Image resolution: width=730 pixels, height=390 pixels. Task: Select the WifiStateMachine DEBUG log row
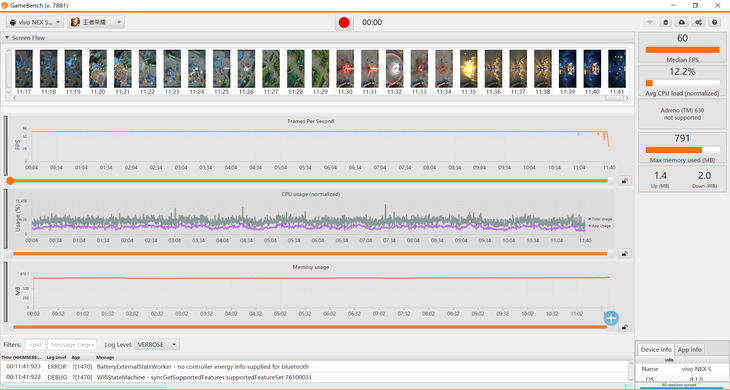(315, 377)
